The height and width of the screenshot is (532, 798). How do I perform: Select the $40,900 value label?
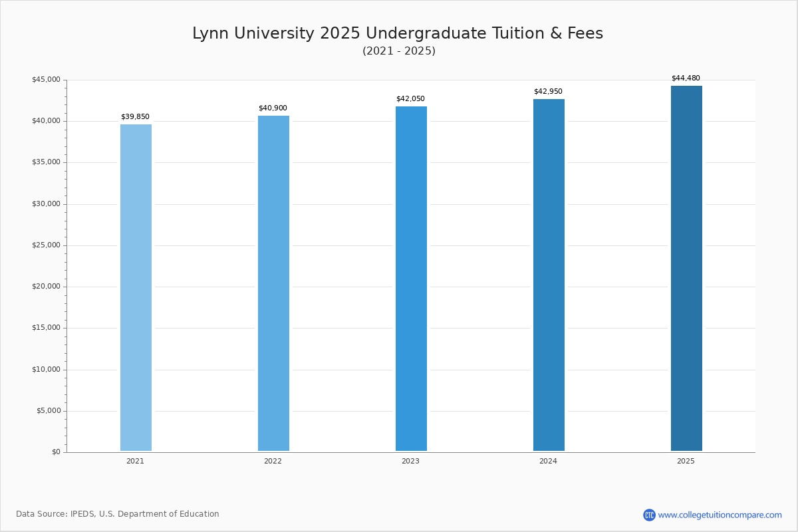click(273, 108)
